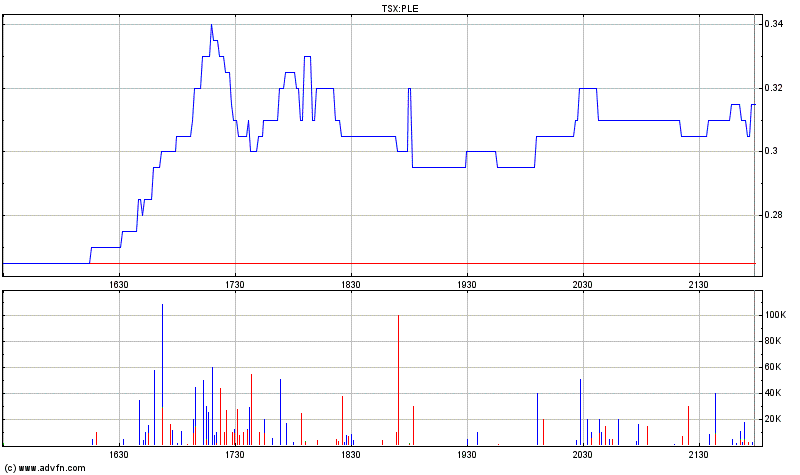Click the 0.34 price peak on the line
Viewport: 800px width, 475px height.
coord(211,25)
